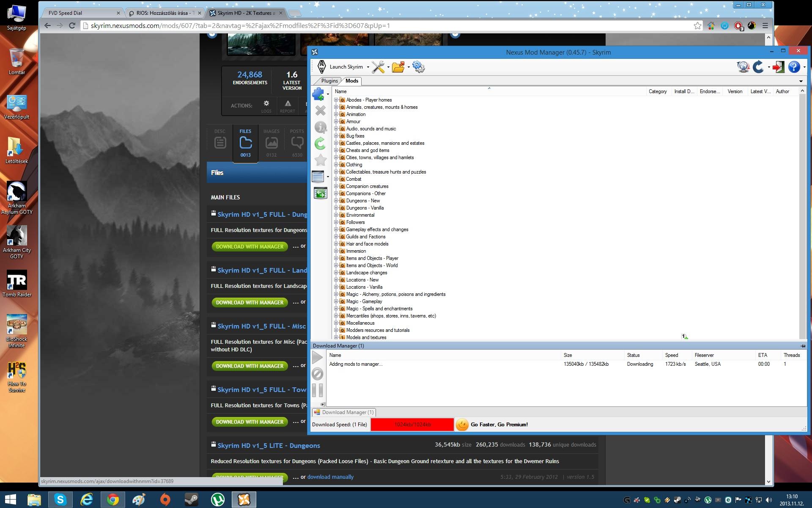Click the pause download button
The height and width of the screenshot is (508, 812).
click(318, 390)
